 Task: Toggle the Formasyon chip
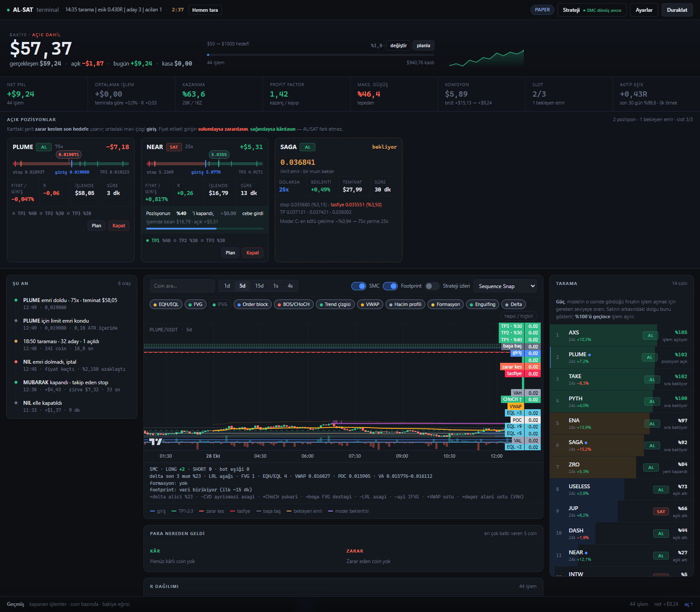(x=446, y=304)
